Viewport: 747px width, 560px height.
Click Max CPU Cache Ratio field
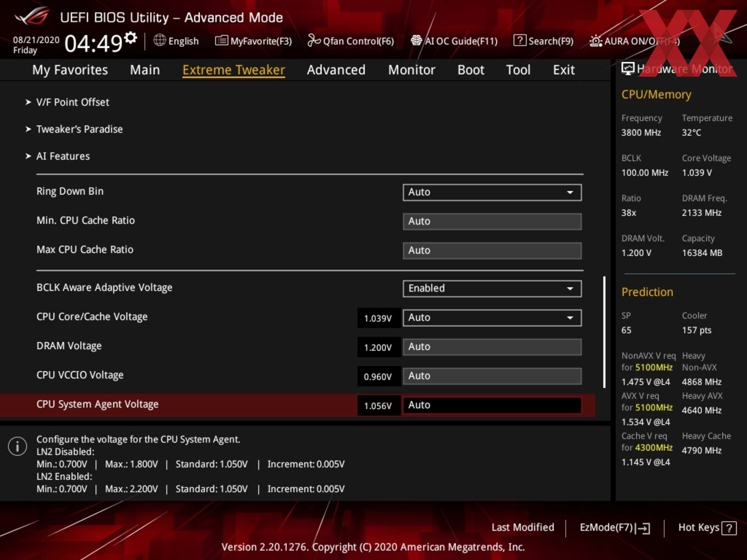[x=492, y=250]
